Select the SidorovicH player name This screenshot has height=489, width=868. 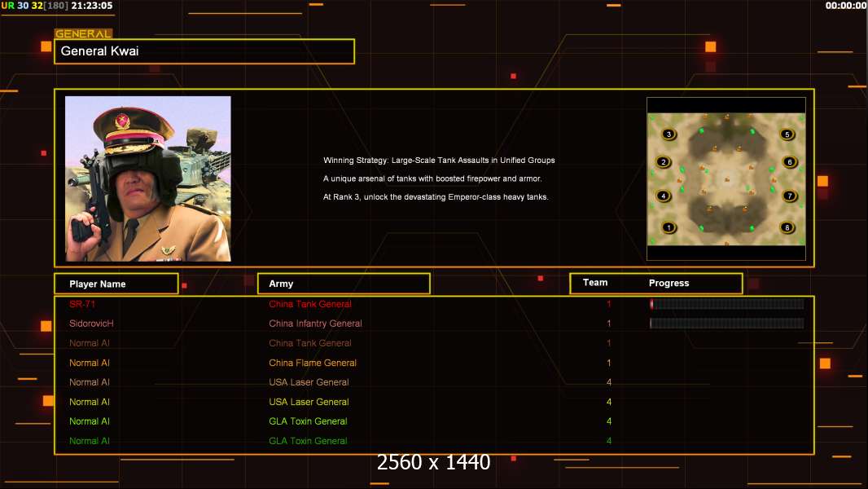pos(91,324)
